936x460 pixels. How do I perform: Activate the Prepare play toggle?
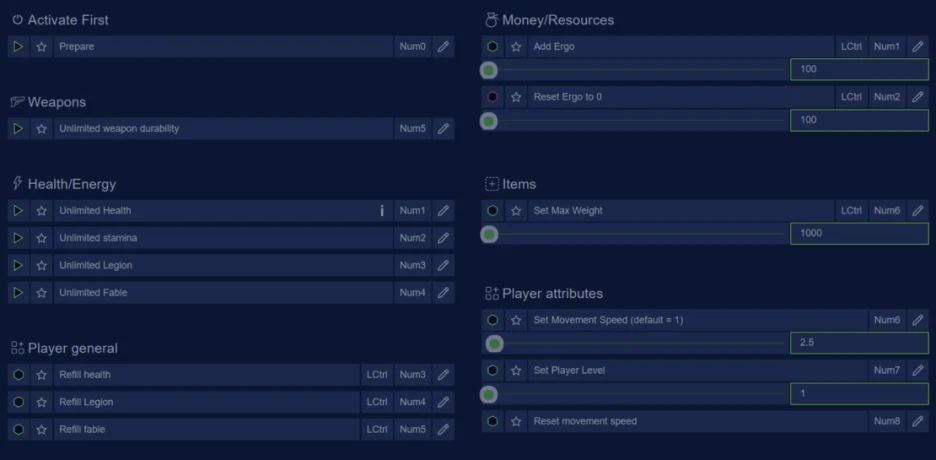click(x=18, y=47)
